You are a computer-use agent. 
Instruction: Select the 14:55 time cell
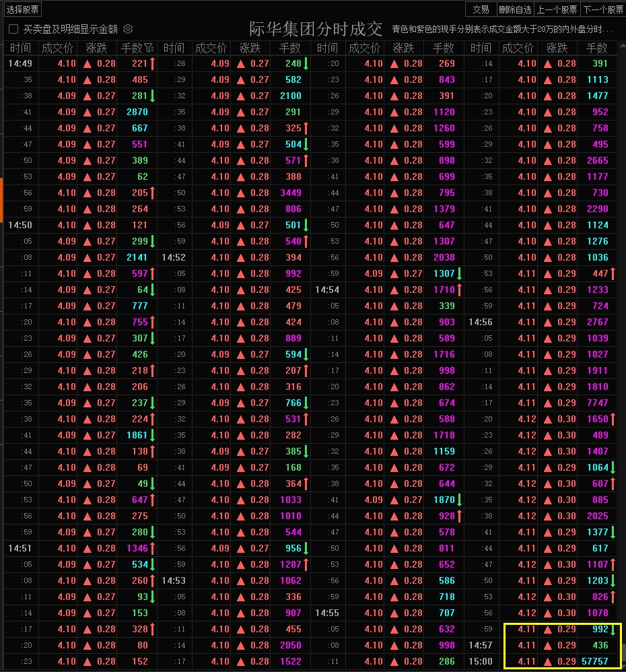pyautogui.click(x=327, y=613)
